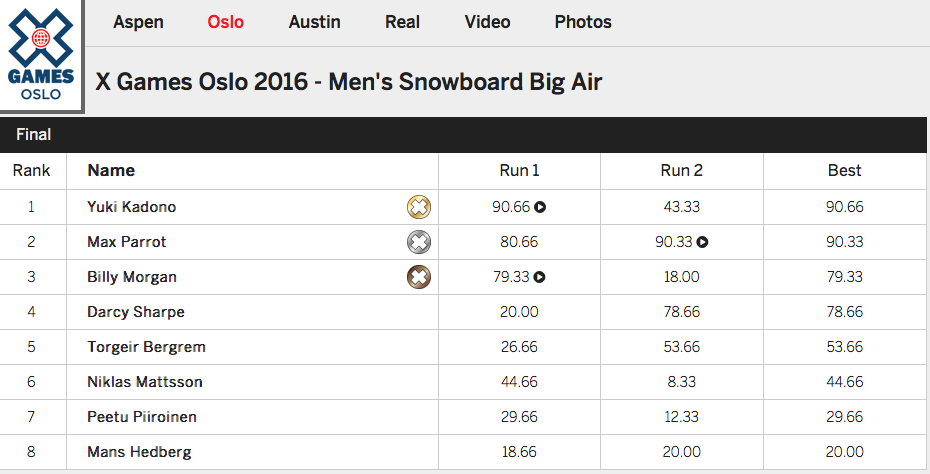Open the Video section

pyautogui.click(x=487, y=22)
